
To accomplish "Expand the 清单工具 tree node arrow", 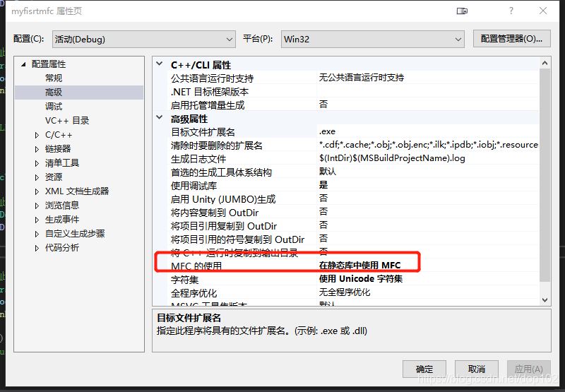I will tap(37, 163).
